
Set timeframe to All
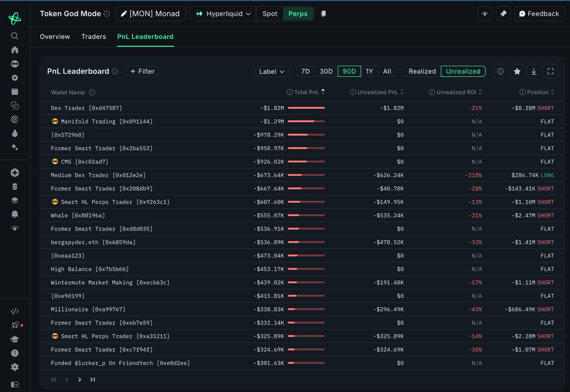[387, 71]
